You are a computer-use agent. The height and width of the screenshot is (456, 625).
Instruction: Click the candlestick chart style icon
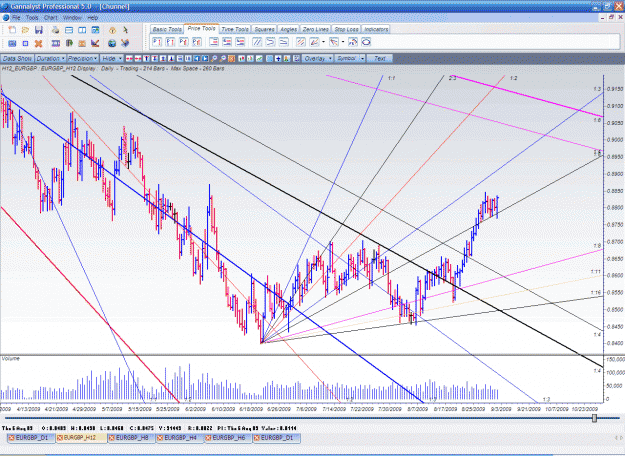point(242,59)
